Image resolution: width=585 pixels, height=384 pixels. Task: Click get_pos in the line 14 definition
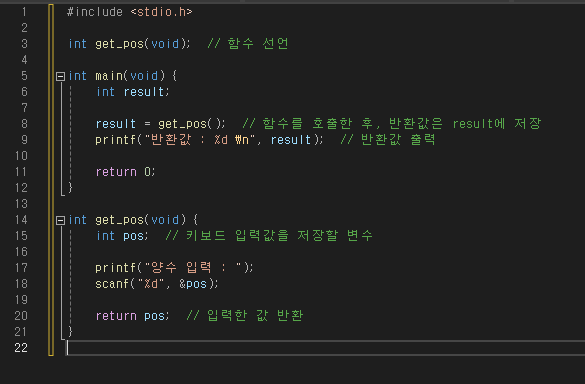pyautogui.click(x=119, y=220)
